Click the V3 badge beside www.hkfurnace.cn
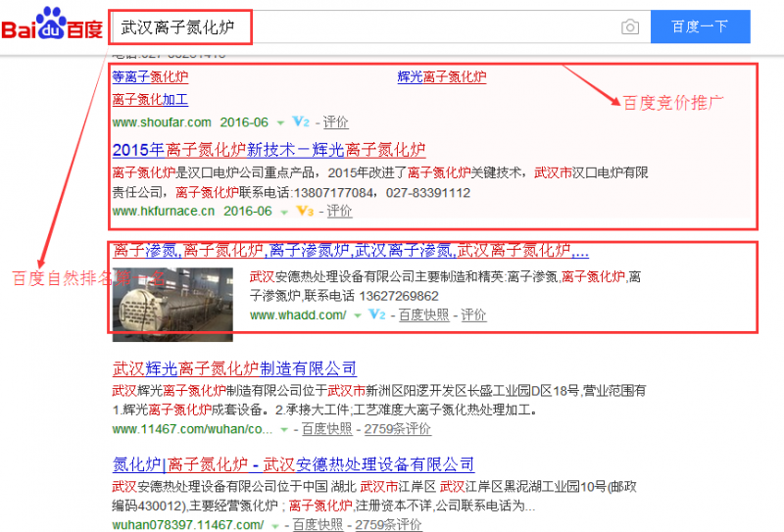This screenshot has width=784, height=532. tap(305, 211)
